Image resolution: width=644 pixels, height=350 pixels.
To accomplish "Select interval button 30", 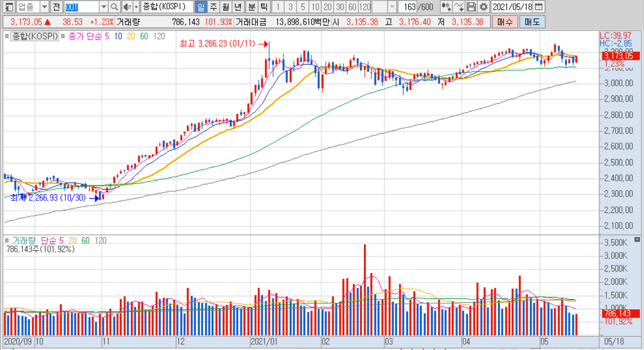I will (x=340, y=7).
